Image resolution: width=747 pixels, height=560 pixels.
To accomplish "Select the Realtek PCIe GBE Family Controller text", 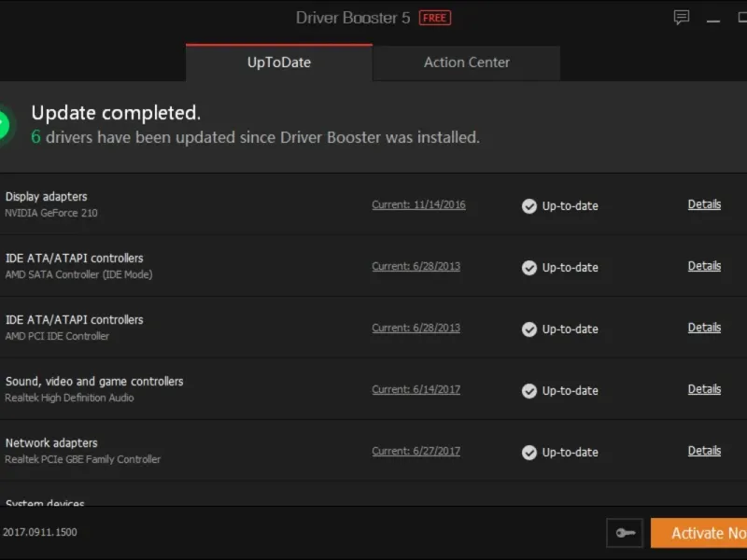I will tap(82, 459).
